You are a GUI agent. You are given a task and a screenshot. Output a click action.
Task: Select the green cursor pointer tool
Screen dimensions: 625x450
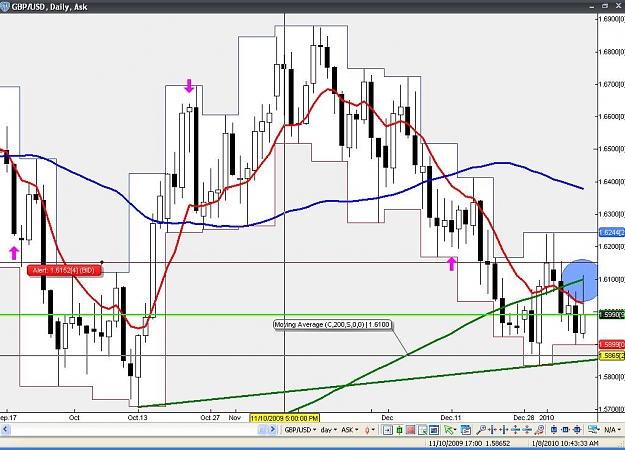449,430
